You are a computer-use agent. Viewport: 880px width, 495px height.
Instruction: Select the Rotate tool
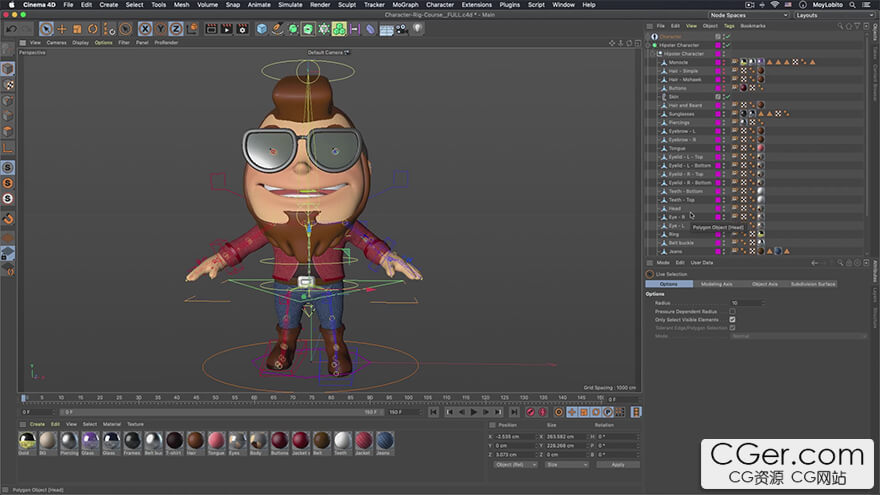pos(93,29)
